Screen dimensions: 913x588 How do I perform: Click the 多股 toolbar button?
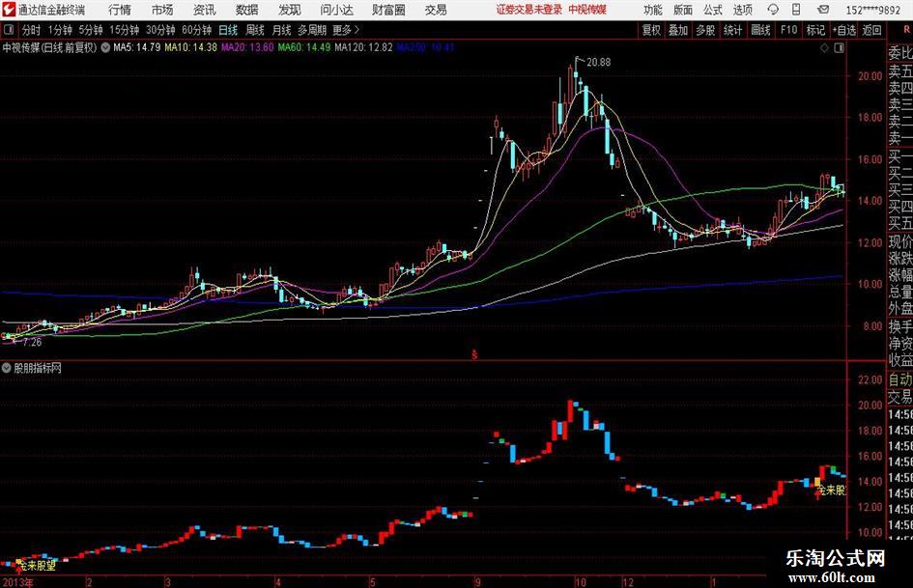tap(705, 30)
